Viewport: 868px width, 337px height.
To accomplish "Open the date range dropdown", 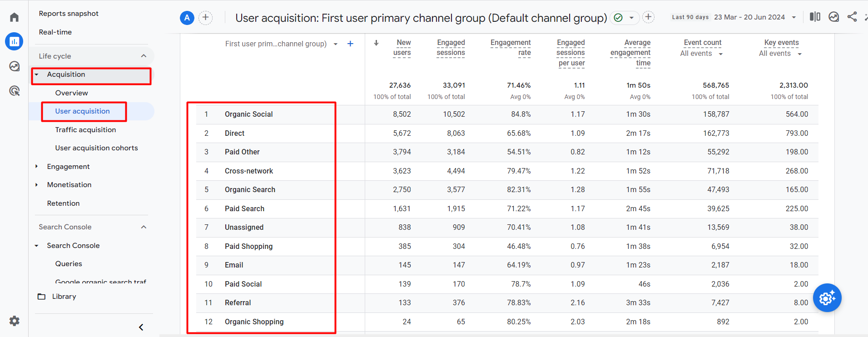I will (x=794, y=17).
